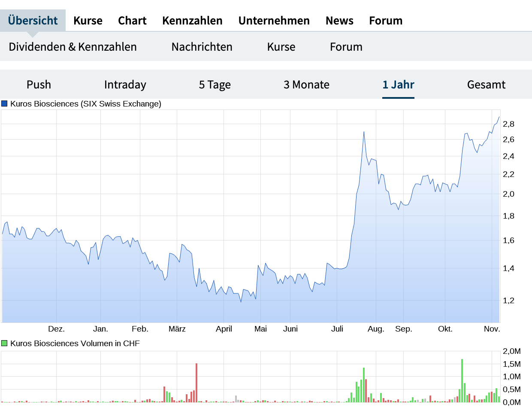Viewport: 532px width, 411px height.
Task: Click the green Volumen legend square
Action: pyautogui.click(x=5, y=343)
